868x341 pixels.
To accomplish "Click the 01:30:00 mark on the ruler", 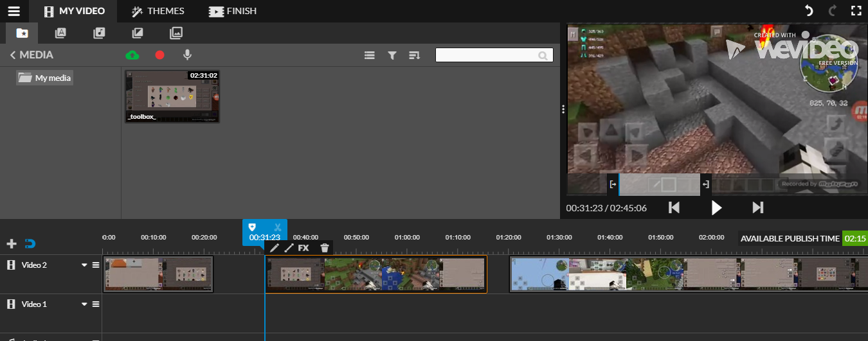I will pos(559,238).
